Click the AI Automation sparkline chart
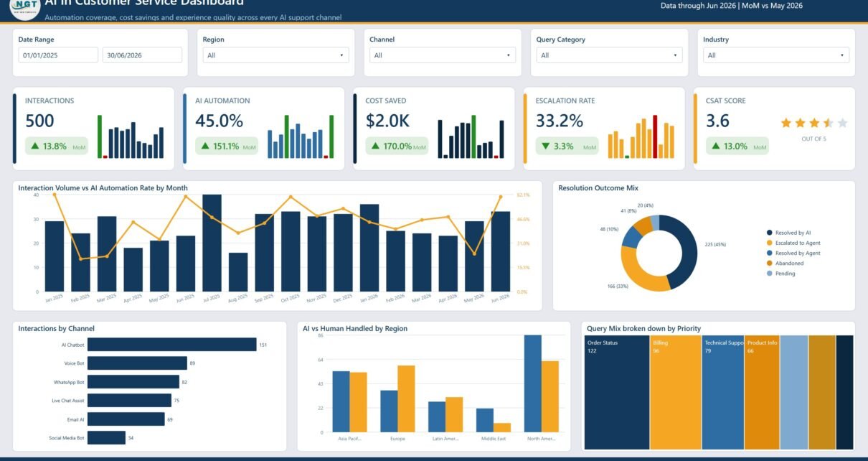Image resolution: width=868 pixels, height=461 pixels. point(301,136)
